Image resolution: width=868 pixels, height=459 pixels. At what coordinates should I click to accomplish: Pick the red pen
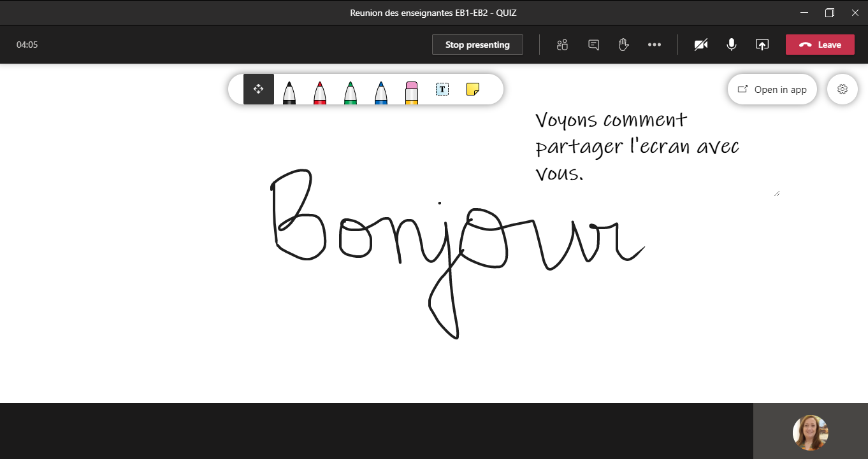(x=320, y=92)
